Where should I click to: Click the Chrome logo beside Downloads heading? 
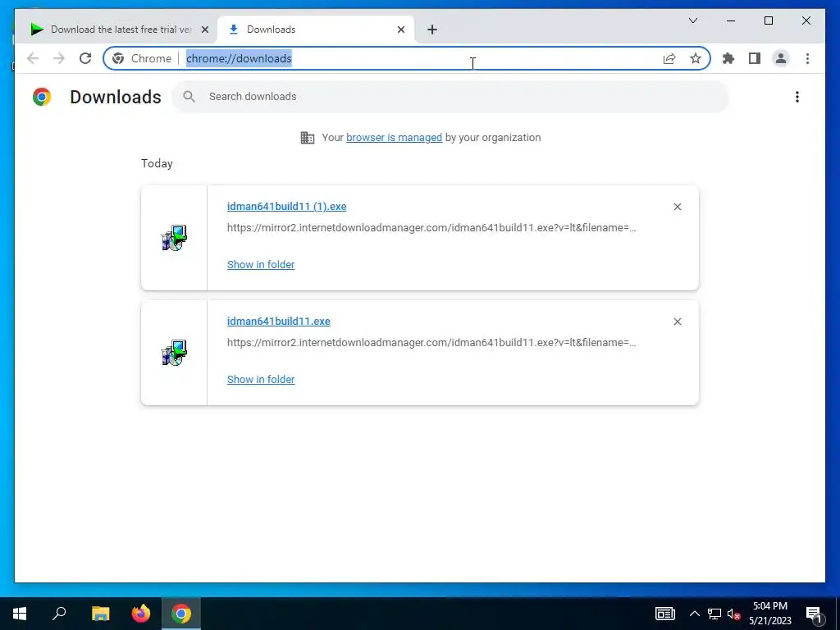click(42, 97)
